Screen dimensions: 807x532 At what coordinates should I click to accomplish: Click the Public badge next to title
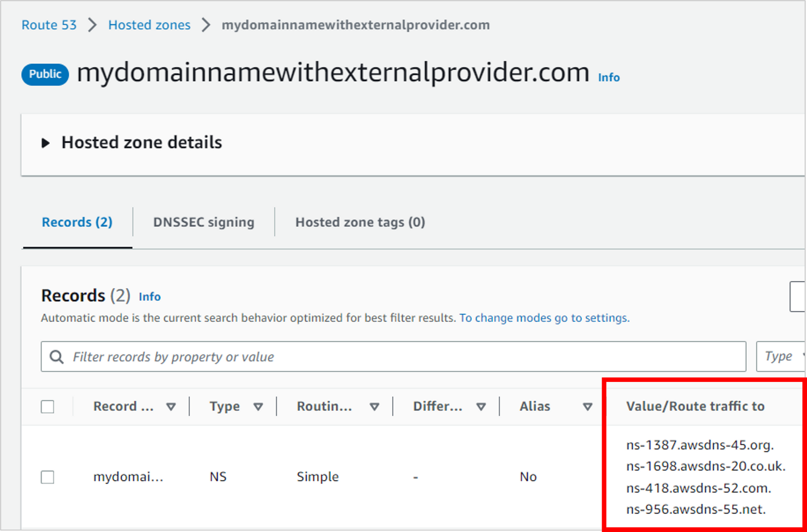(45, 74)
